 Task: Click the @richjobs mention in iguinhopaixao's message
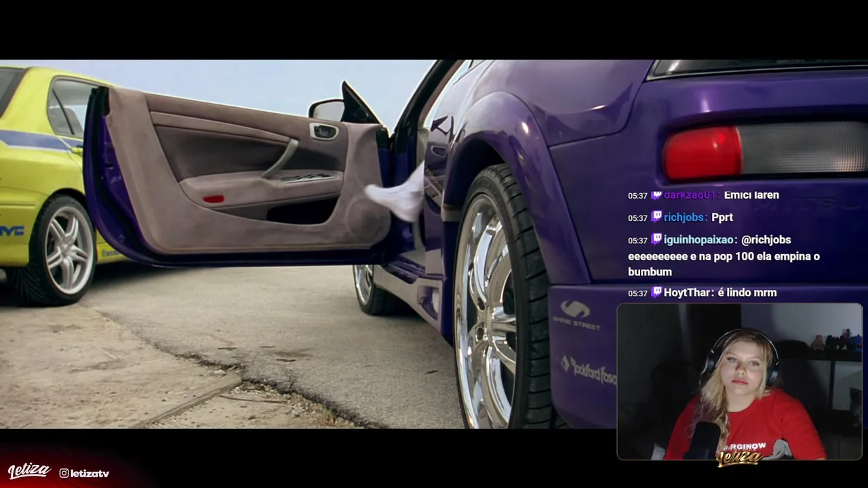coord(766,240)
